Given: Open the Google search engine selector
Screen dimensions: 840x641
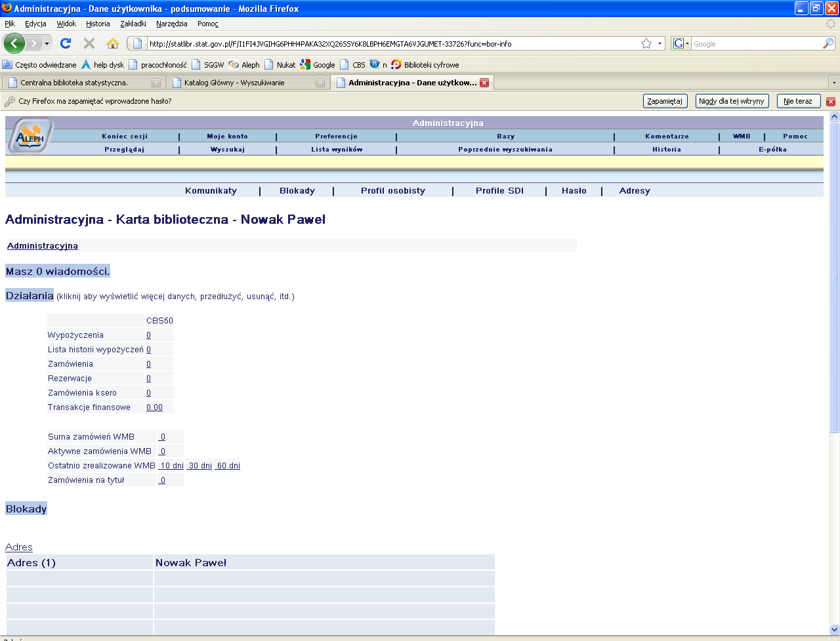Looking at the screenshot, I should 682,44.
